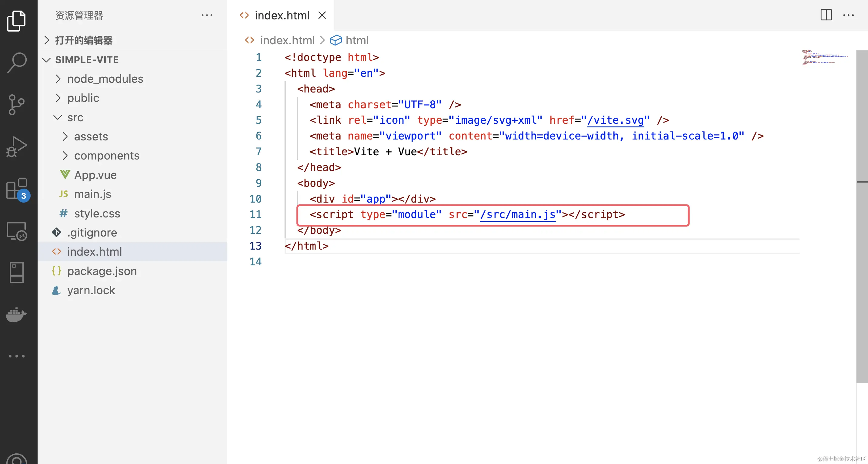This screenshot has height=464, width=868.
Task: Open style.css in the file tree
Action: tap(132, 213)
